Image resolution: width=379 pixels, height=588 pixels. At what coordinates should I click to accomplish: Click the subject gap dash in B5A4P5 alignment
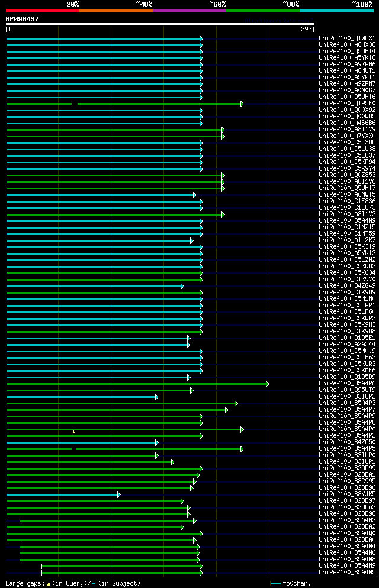coord(74,449)
